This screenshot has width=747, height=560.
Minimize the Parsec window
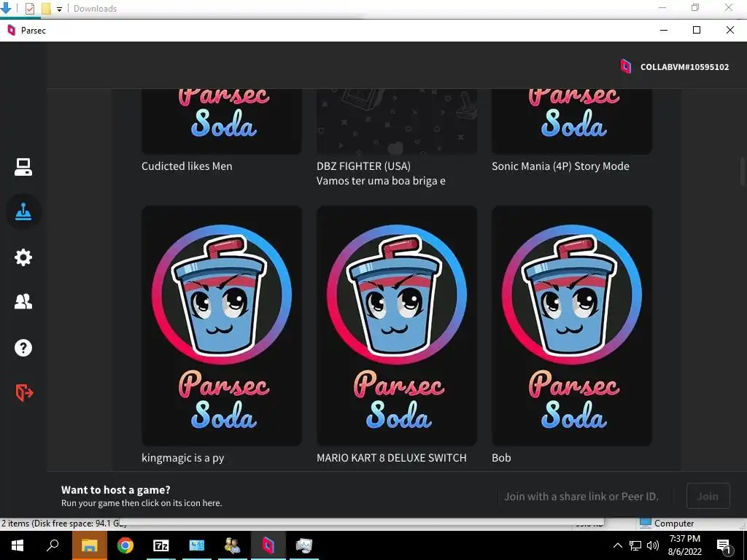pos(664,30)
